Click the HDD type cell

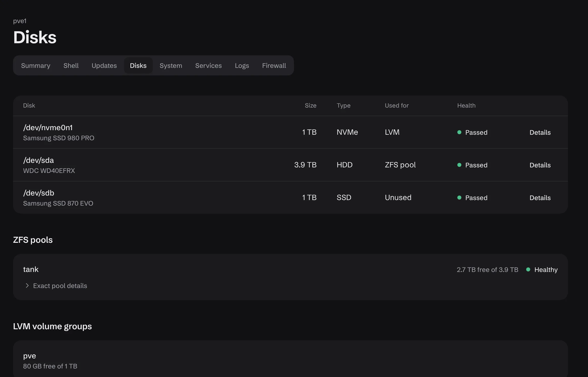coord(345,165)
